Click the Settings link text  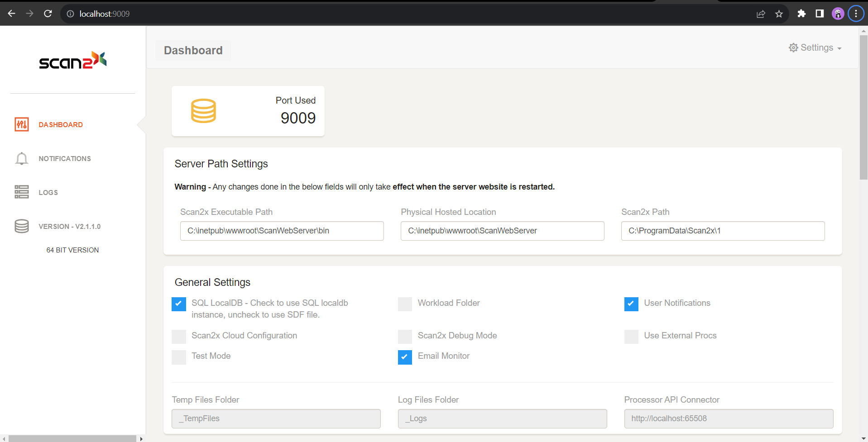(817, 48)
